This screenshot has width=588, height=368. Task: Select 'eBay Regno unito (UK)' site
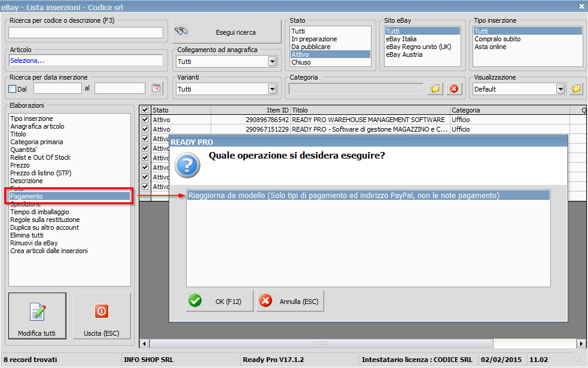tap(422, 47)
